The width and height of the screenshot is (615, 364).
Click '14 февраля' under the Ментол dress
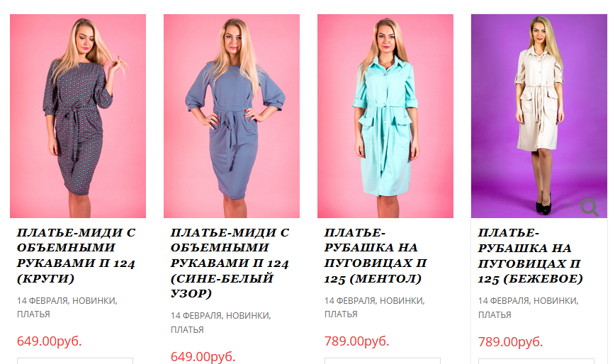(x=350, y=300)
